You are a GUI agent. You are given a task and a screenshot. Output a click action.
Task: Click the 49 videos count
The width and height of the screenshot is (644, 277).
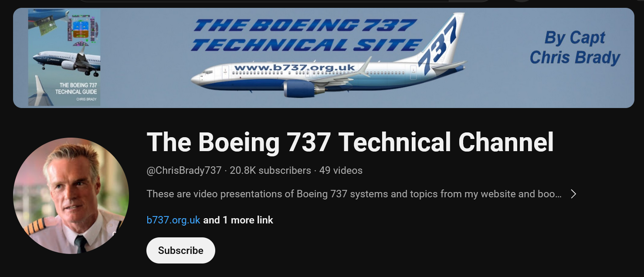[341, 170]
